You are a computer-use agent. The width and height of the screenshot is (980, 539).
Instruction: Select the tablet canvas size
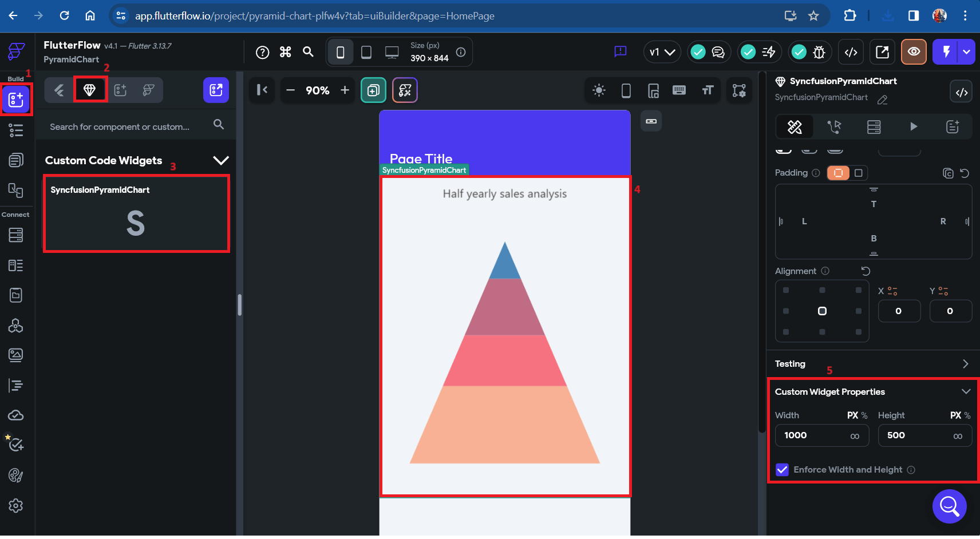(x=366, y=53)
